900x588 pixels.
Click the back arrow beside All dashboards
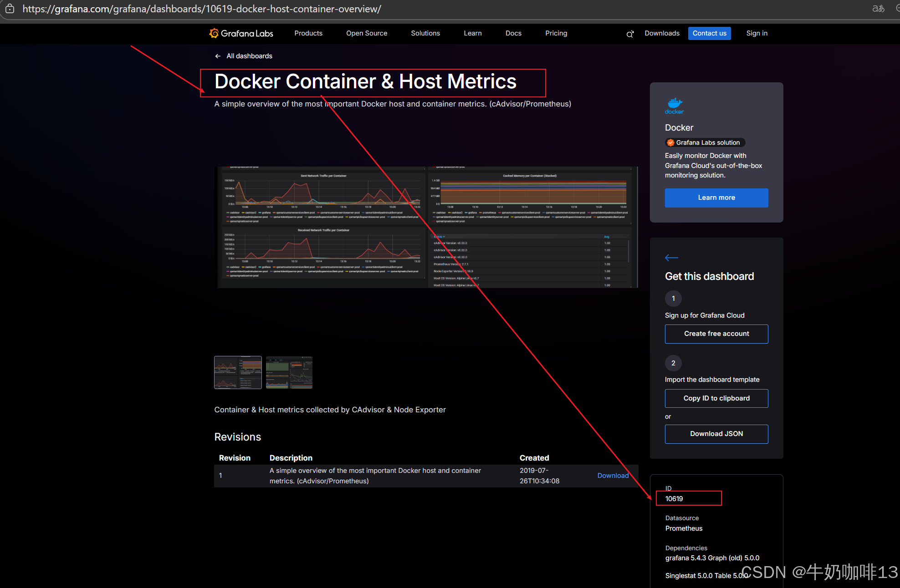click(218, 56)
